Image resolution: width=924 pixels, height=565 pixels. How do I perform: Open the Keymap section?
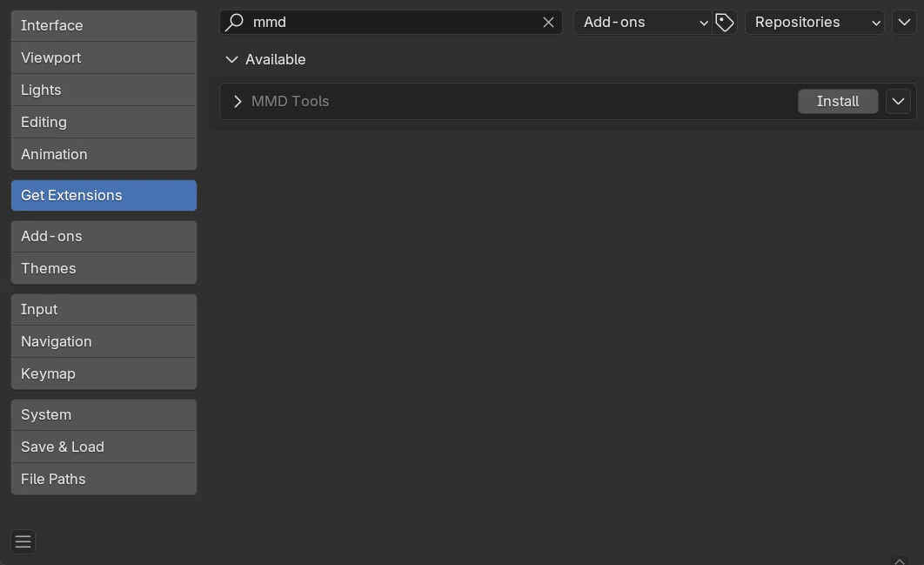(x=104, y=373)
